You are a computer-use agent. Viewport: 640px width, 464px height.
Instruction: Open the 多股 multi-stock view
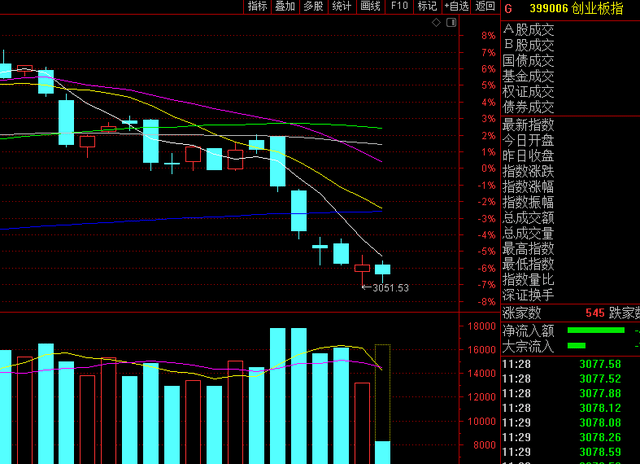point(313,7)
